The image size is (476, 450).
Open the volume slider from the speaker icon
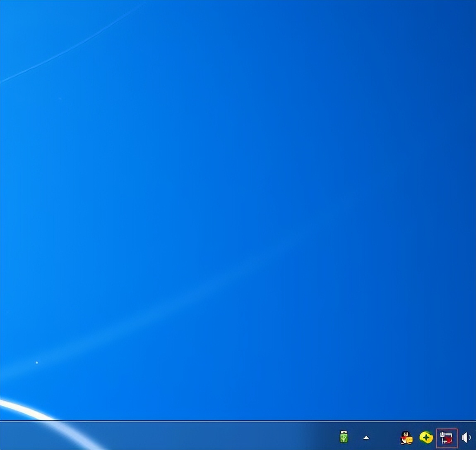pos(466,437)
